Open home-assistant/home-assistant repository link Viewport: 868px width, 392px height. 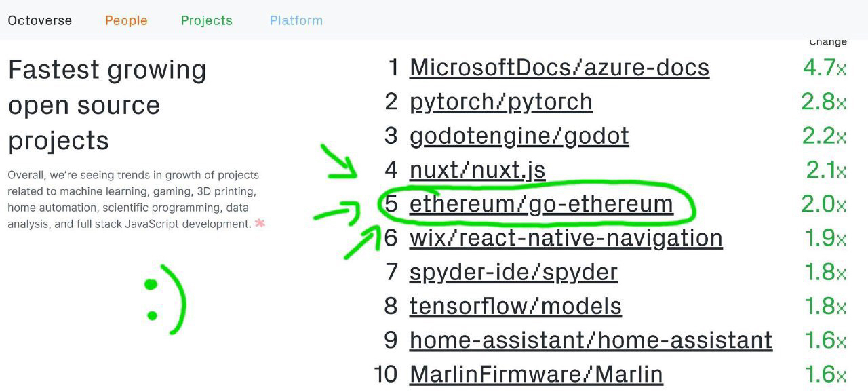[x=591, y=340]
